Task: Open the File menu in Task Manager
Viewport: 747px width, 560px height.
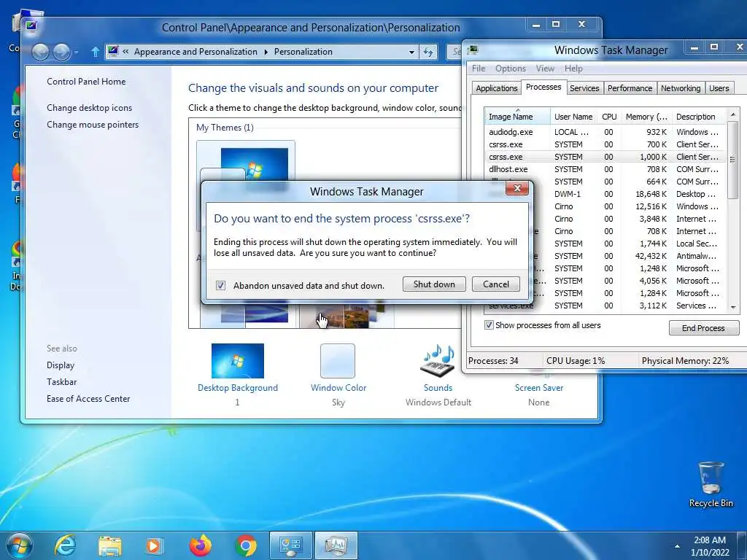Action: point(479,69)
